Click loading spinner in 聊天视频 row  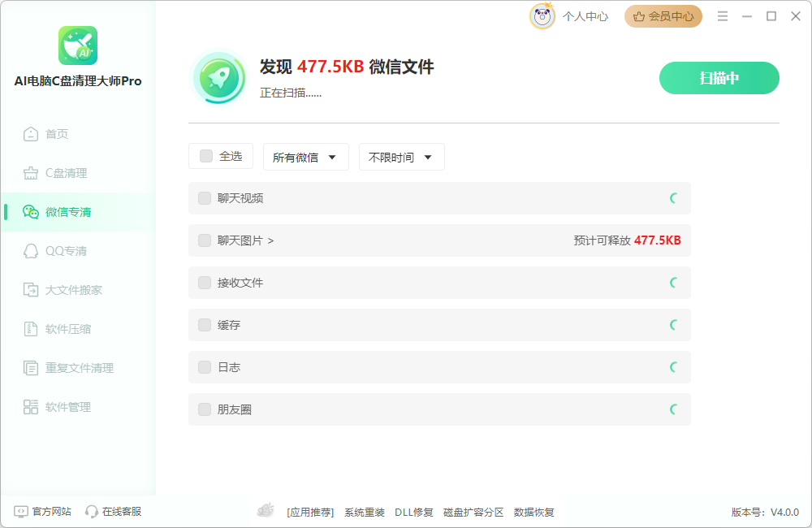[673, 198]
